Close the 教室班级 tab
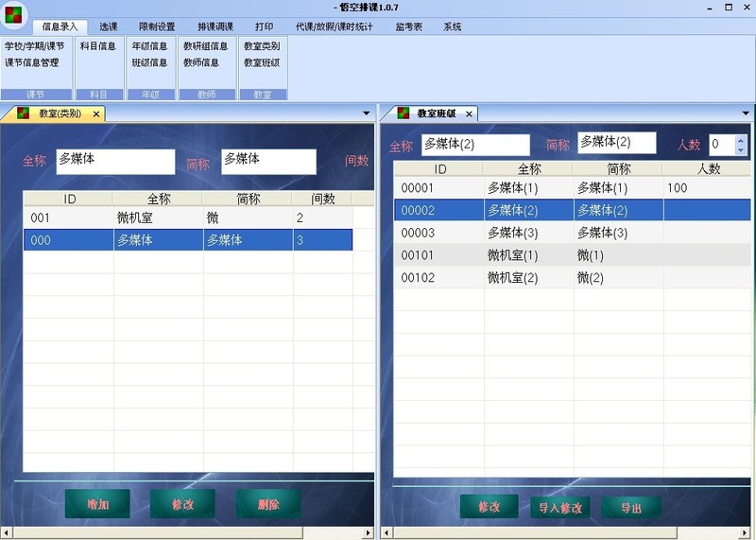 tap(469, 113)
